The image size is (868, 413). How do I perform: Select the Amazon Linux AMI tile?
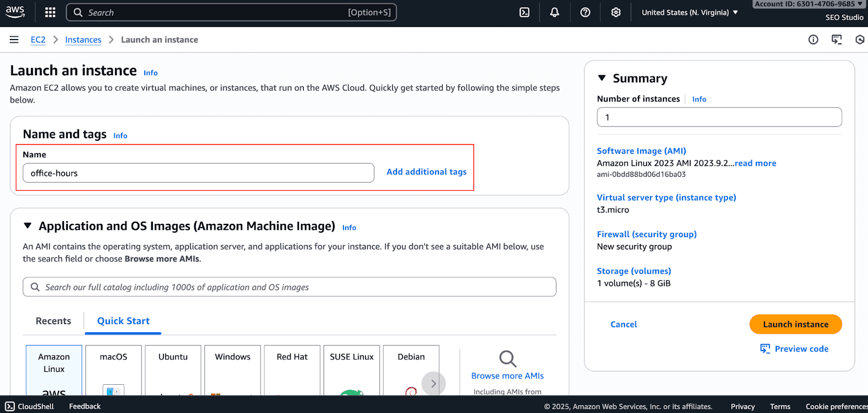[54, 370]
